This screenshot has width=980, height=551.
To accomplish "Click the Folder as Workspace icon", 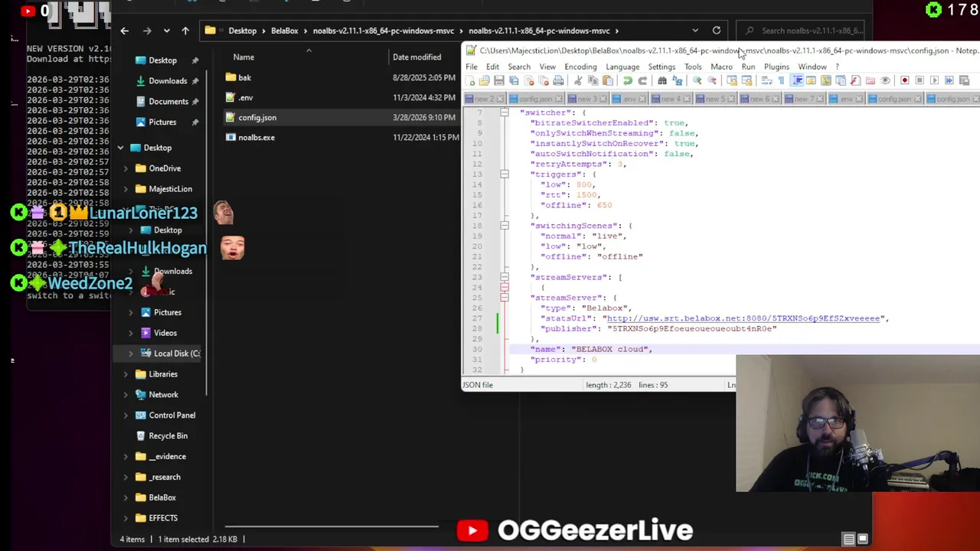I will 871,80.
